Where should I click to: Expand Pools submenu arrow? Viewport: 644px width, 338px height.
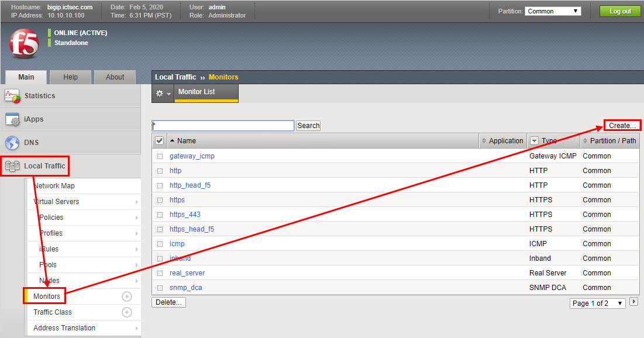(x=136, y=265)
